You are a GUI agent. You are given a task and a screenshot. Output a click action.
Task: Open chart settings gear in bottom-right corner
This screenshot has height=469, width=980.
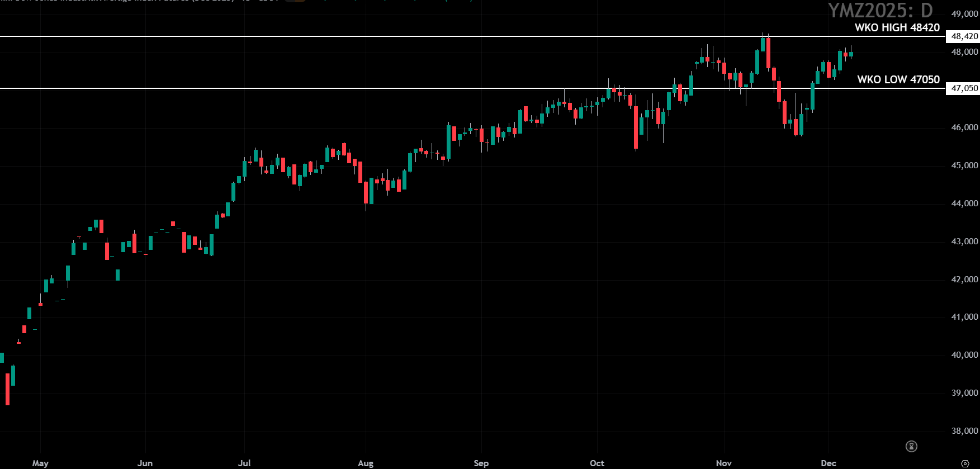[965, 463]
